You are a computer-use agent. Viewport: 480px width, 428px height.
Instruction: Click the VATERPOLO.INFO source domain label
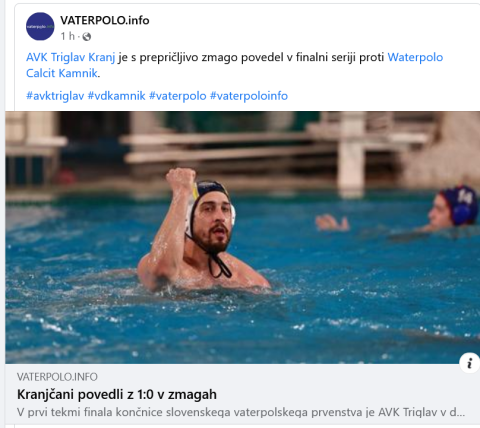[57, 377]
